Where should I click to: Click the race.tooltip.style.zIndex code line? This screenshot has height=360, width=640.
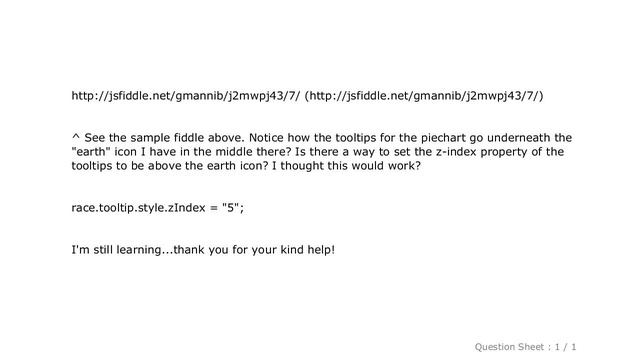(158, 208)
